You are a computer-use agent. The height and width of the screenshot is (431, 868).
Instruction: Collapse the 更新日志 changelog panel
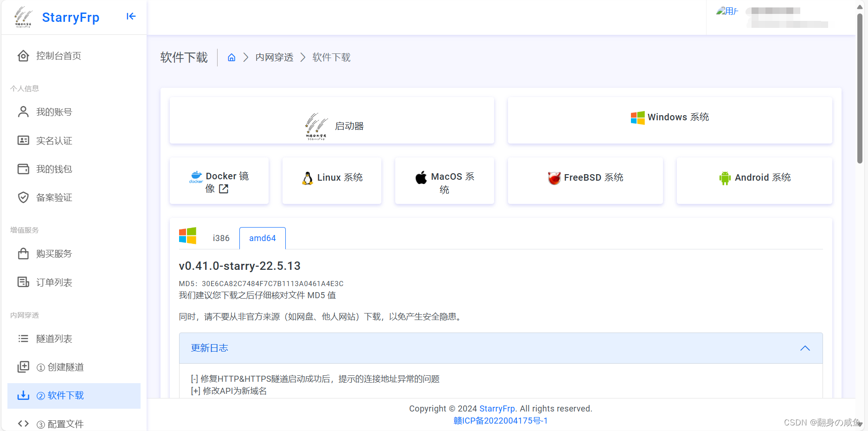(x=500, y=348)
